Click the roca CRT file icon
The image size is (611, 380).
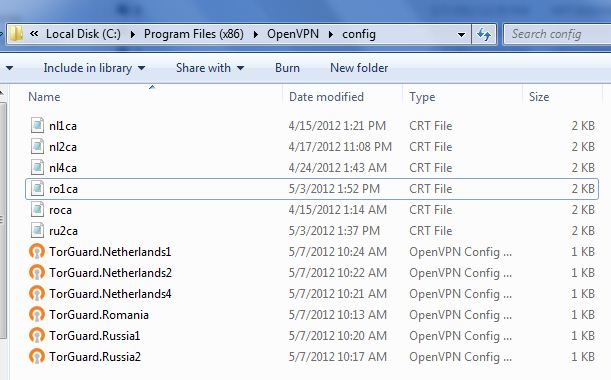(37, 210)
